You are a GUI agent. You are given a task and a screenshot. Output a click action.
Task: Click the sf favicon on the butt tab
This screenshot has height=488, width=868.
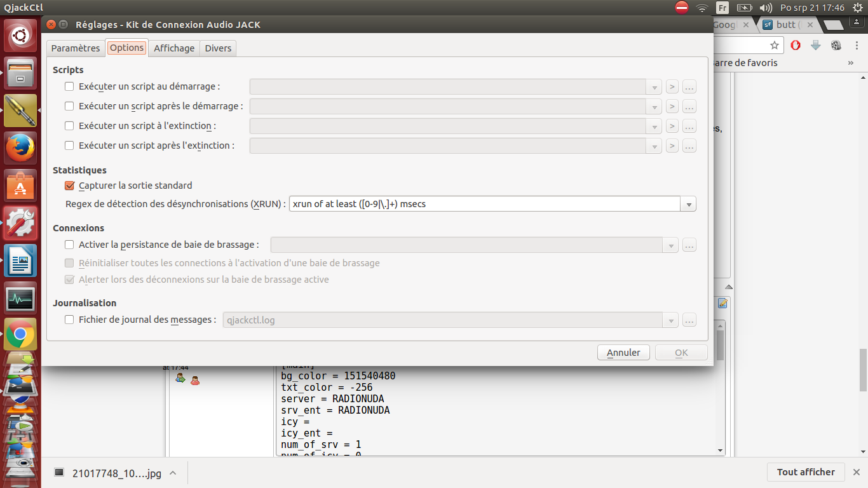768,25
